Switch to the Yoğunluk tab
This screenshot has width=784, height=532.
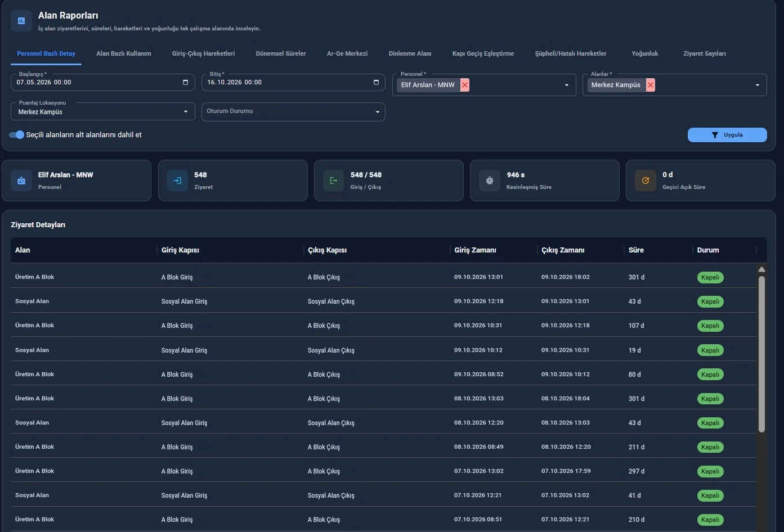pyautogui.click(x=644, y=54)
